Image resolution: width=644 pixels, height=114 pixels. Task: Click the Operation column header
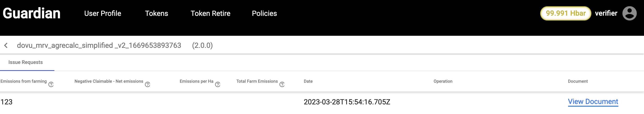[x=443, y=81]
